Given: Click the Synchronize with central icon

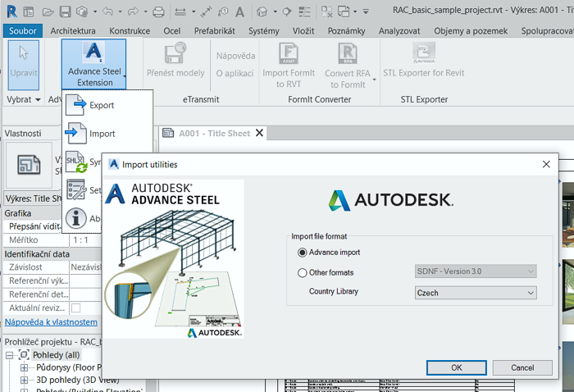Looking at the screenshot, I should [x=82, y=12].
